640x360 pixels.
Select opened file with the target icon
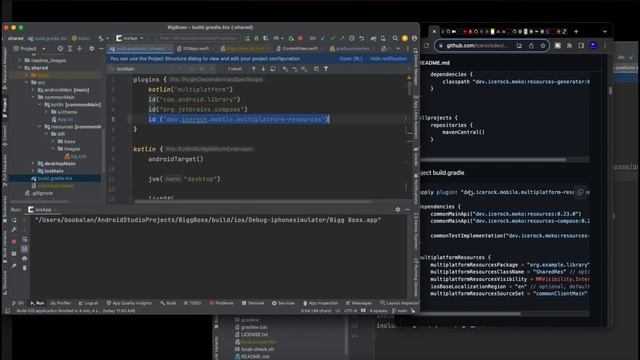coord(60,49)
